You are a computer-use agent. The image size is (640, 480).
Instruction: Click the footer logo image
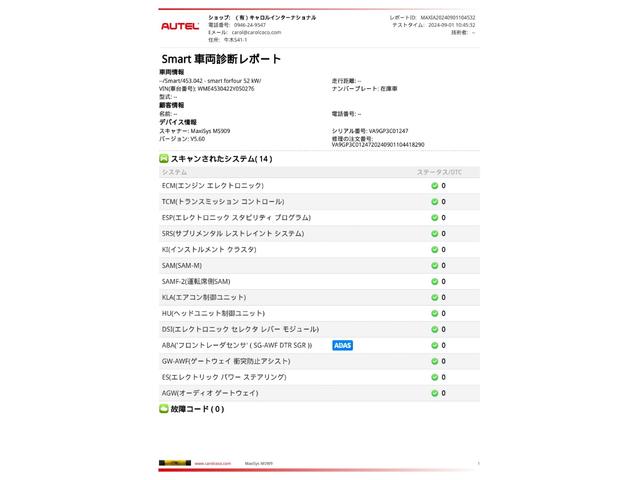(175, 463)
